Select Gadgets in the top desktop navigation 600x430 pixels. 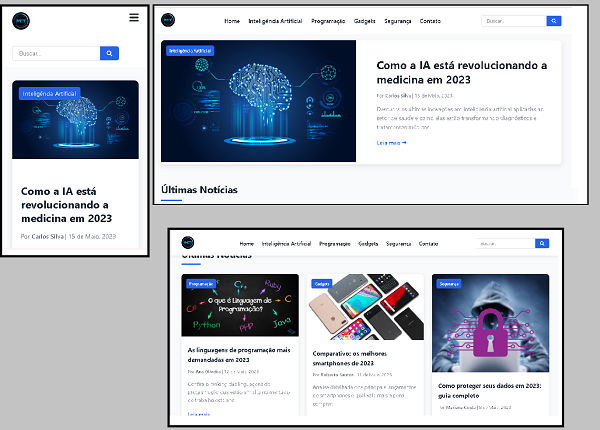[365, 21]
